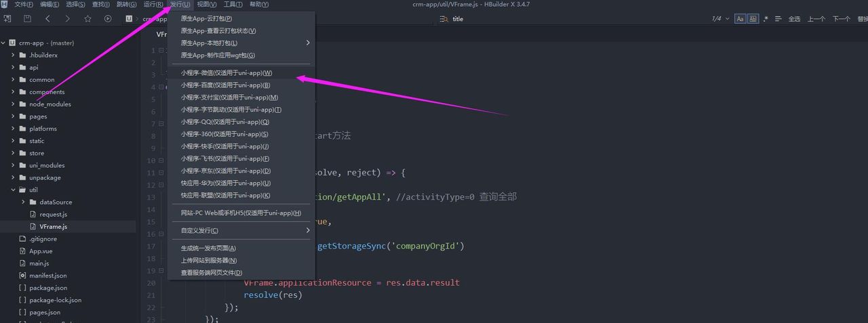This screenshot has width=868, height=323.
Task: Choose 小程序-京东(仅适用于uni-app)(D)
Action: [x=241, y=170]
